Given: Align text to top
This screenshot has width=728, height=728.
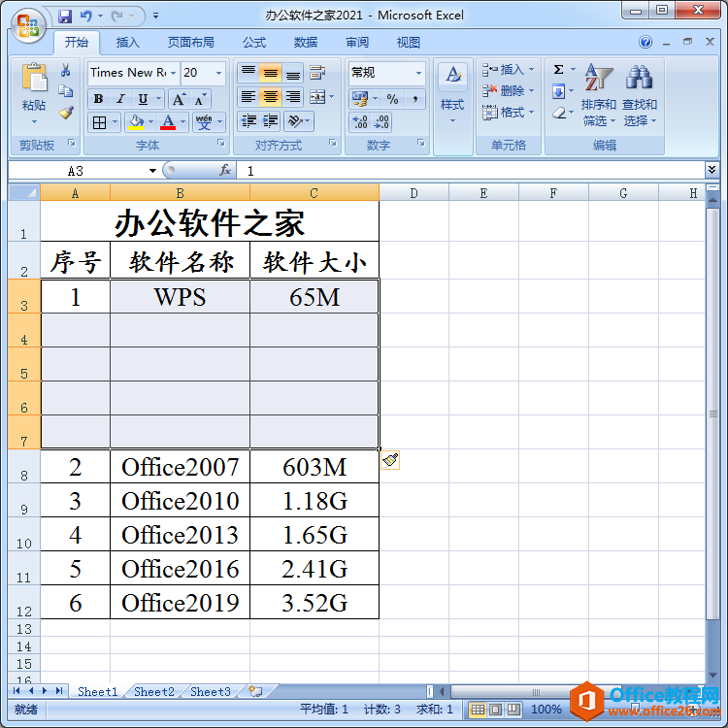Looking at the screenshot, I should (248, 72).
